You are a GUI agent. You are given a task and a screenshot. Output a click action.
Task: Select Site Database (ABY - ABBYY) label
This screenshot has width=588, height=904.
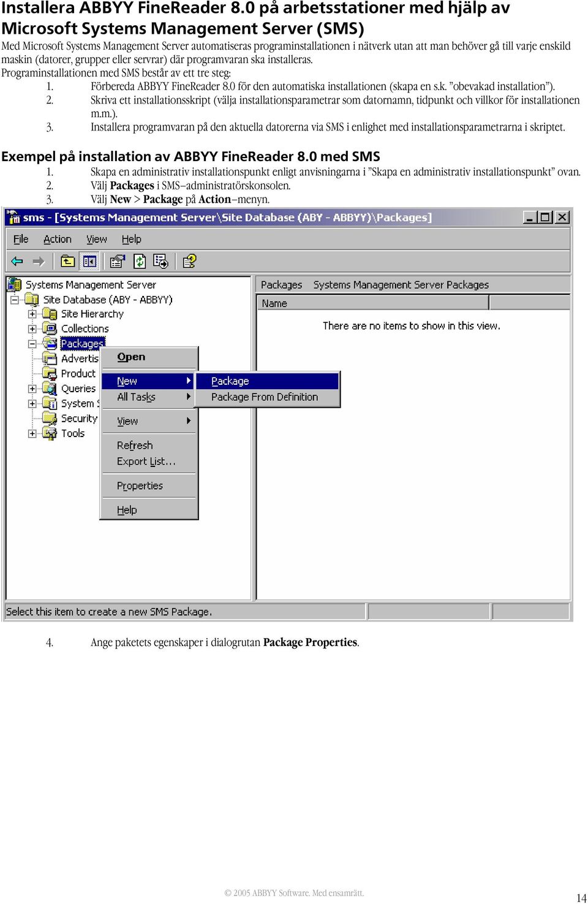108,300
